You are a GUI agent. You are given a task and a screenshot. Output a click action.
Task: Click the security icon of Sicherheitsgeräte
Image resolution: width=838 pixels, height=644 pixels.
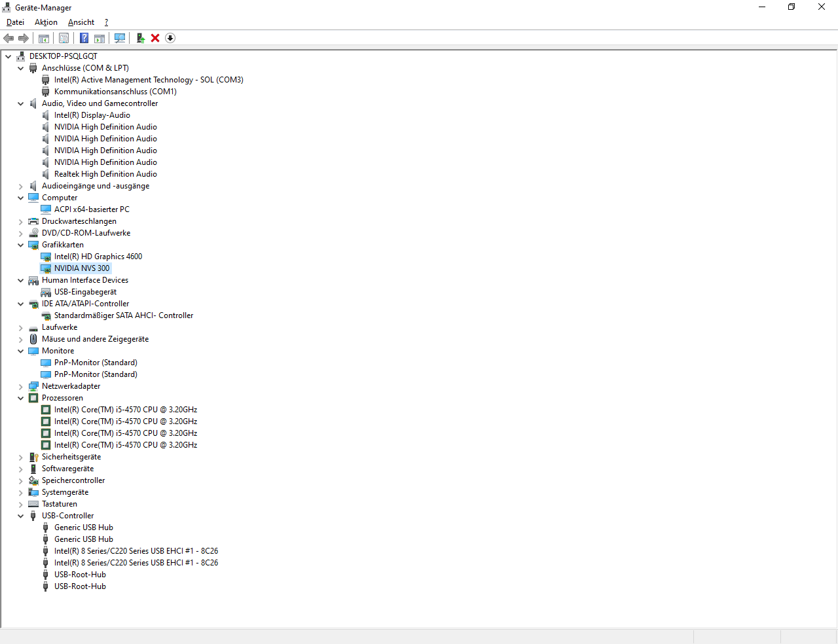coord(33,457)
